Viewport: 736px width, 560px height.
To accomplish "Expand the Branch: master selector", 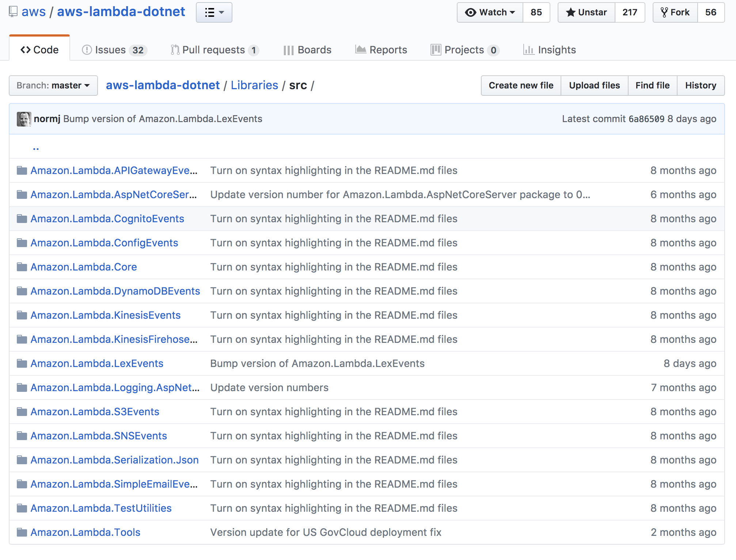I will 53,86.
